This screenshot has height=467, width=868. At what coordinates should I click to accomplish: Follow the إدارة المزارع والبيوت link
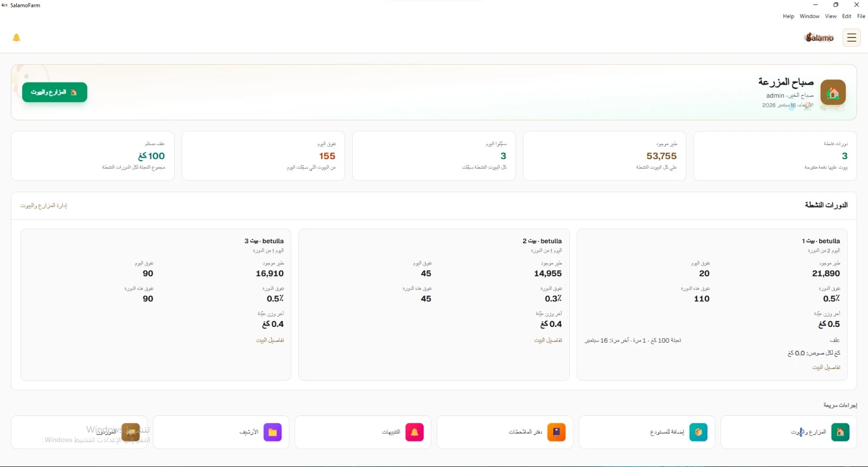(x=43, y=206)
